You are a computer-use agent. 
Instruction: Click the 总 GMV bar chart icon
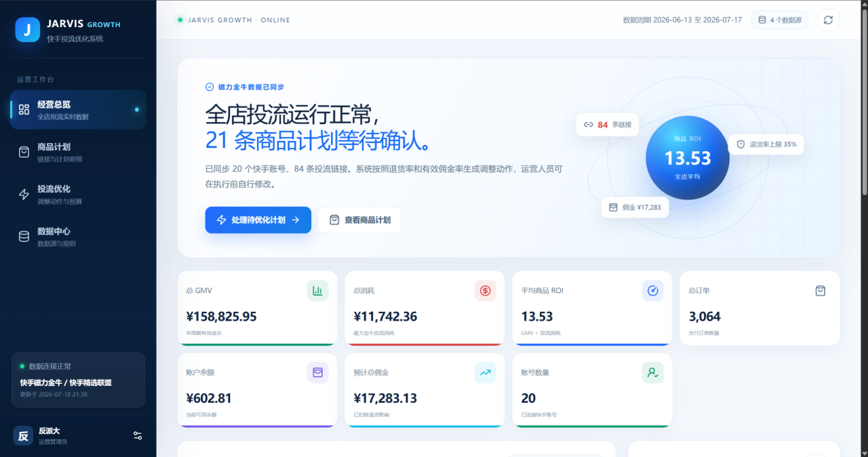click(318, 290)
